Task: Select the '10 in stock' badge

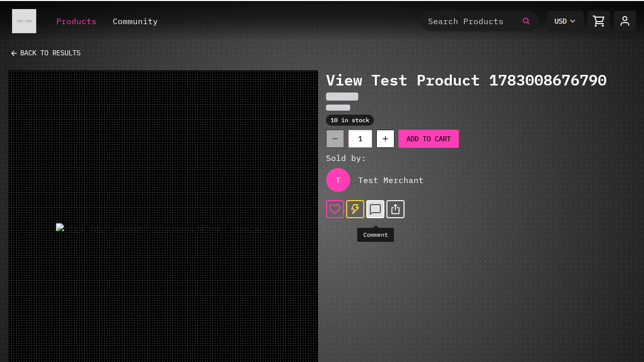Action: coord(350,120)
